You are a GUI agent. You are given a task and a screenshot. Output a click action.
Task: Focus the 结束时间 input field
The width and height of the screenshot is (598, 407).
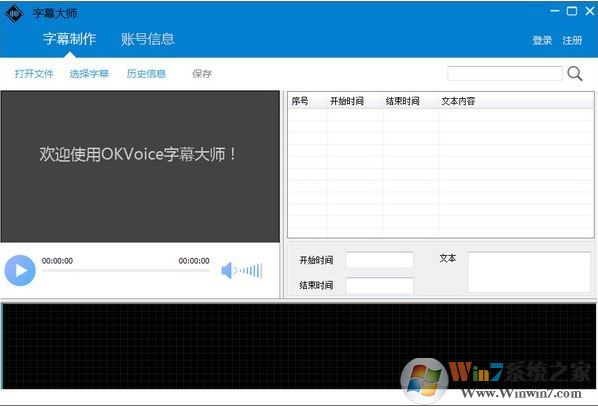point(380,285)
